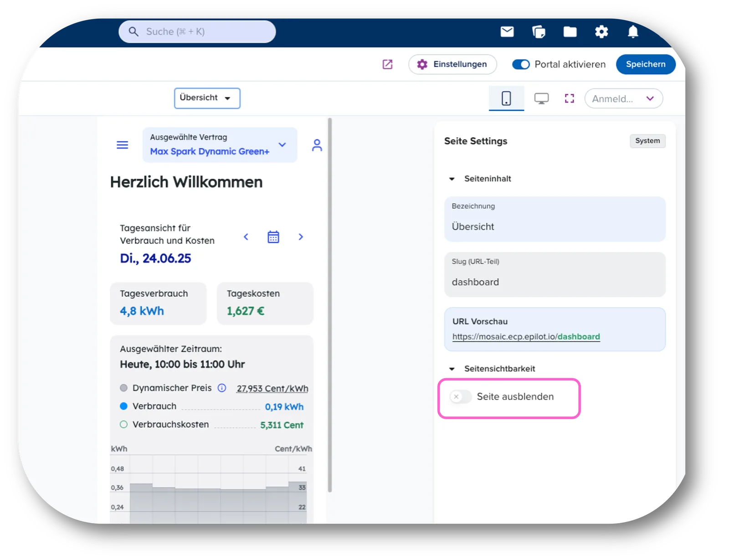729x560 pixels.
Task: Collapse the Seiteninhalt section
Action: coord(452,179)
